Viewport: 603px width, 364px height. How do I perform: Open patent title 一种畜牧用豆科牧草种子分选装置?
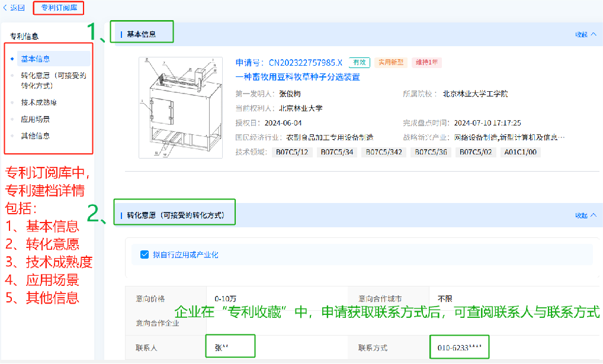tap(297, 77)
